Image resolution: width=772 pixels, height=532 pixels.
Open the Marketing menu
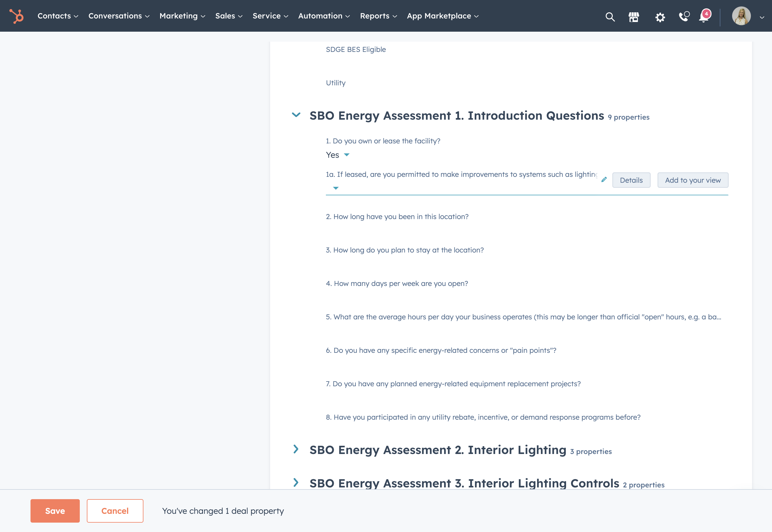pyautogui.click(x=182, y=16)
